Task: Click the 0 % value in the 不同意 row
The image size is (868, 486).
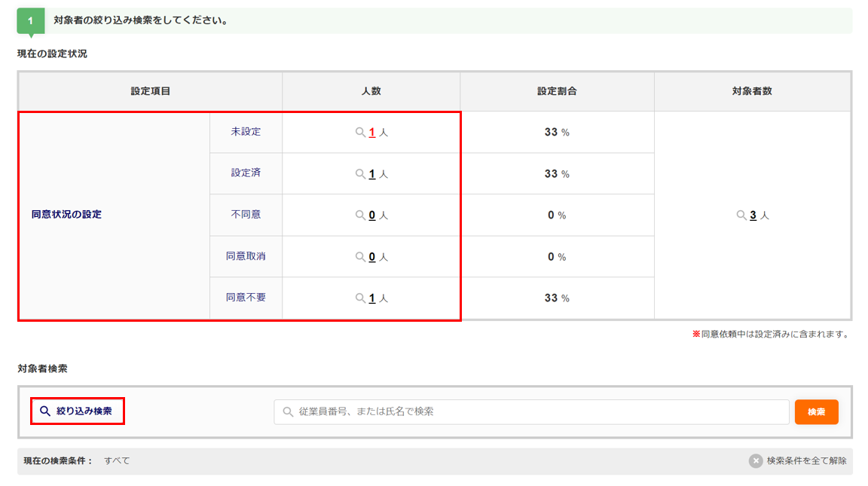Action: point(557,215)
